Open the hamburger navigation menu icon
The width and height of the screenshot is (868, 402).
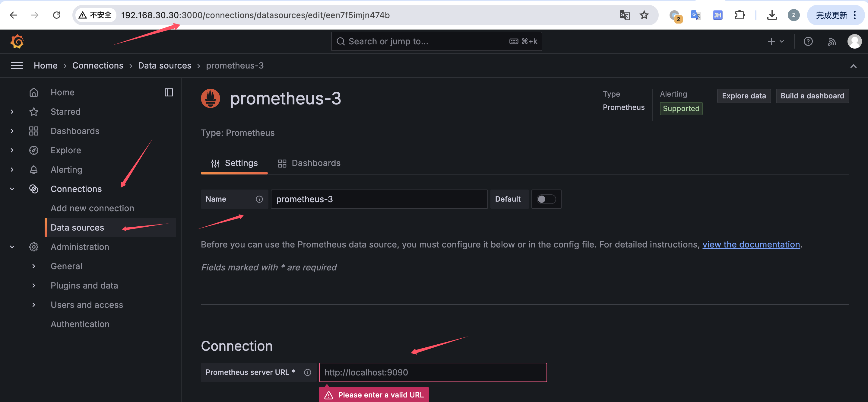click(x=17, y=65)
